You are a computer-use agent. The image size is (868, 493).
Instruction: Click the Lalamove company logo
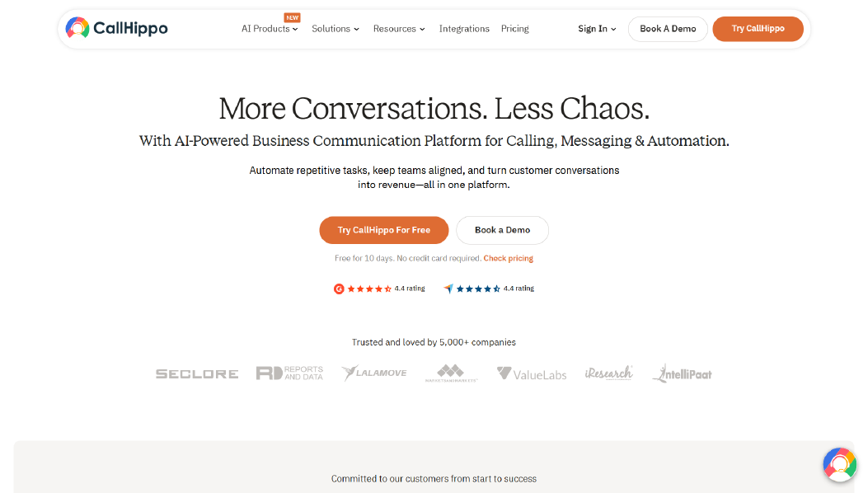(374, 373)
